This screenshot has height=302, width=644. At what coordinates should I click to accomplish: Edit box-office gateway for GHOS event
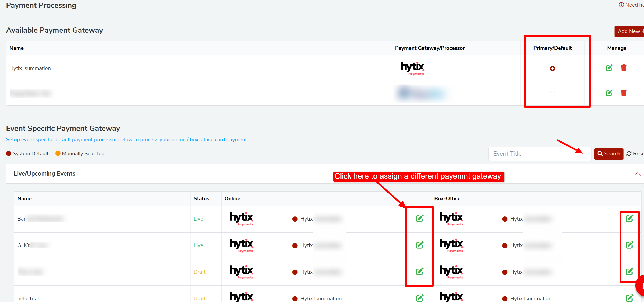click(629, 245)
